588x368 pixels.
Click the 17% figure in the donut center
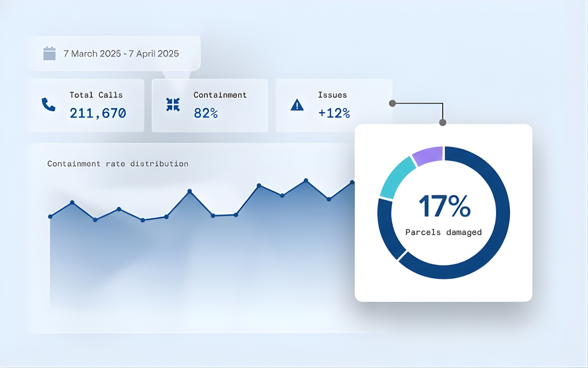tap(444, 206)
